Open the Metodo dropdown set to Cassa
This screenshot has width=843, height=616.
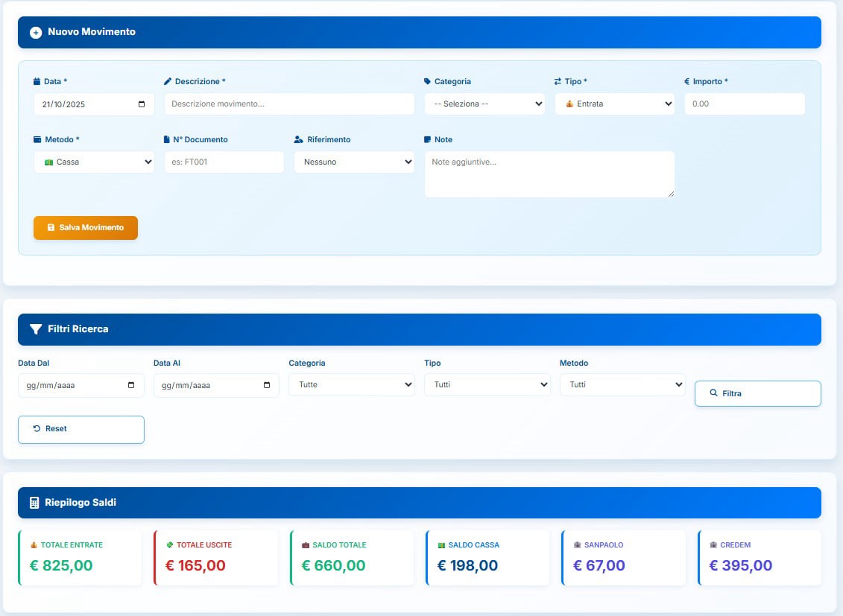click(94, 162)
